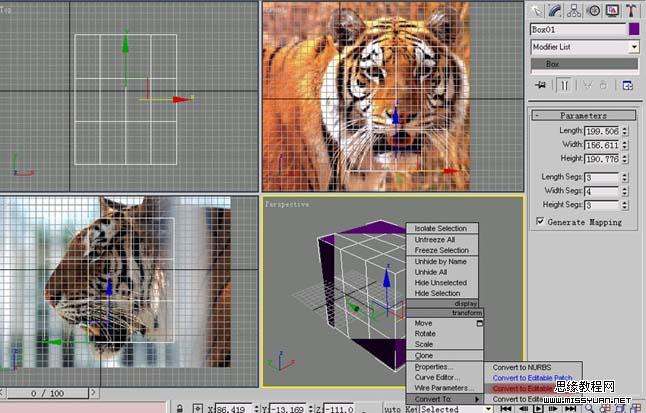Open Properties... from quad menu
The width and height of the screenshot is (646, 413).
pyautogui.click(x=433, y=367)
